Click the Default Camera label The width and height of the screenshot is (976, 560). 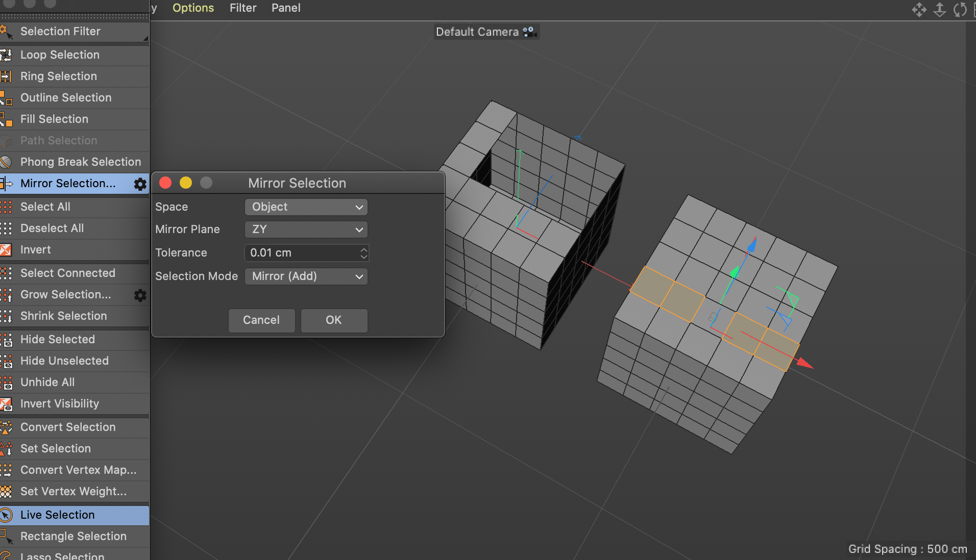coord(477,32)
